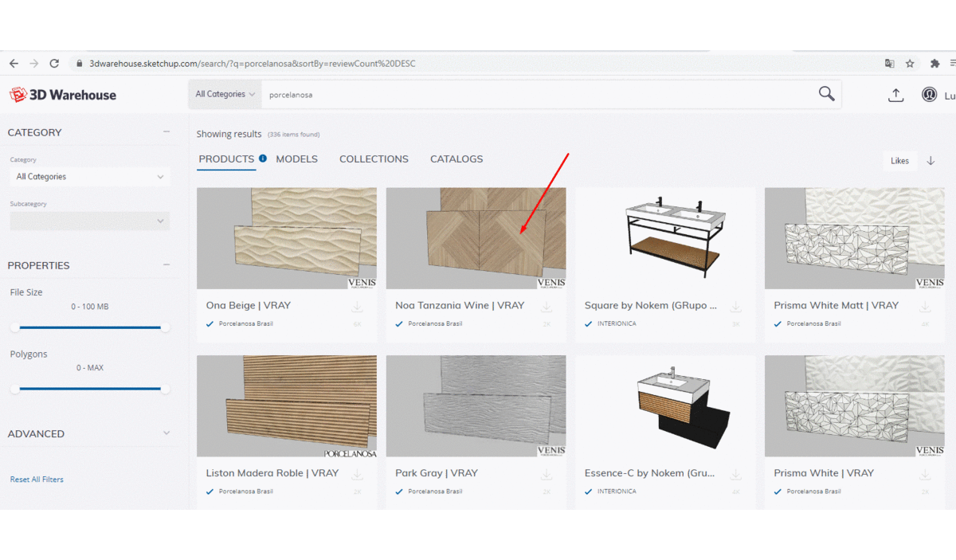Open the upload model icon
956x560 pixels.
tap(896, 95)
